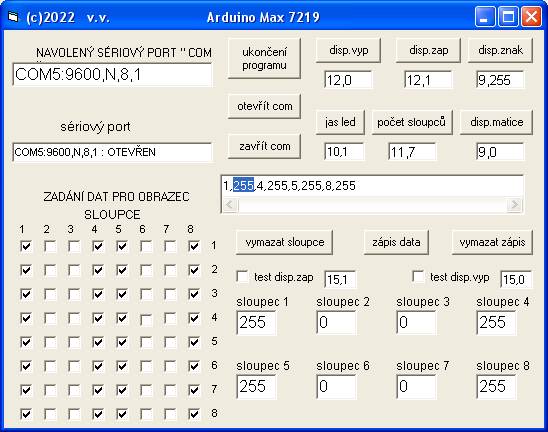Click the right scroll arrow of data field
The width and height of the screenshot is (548, 432).
click(515, 204)
